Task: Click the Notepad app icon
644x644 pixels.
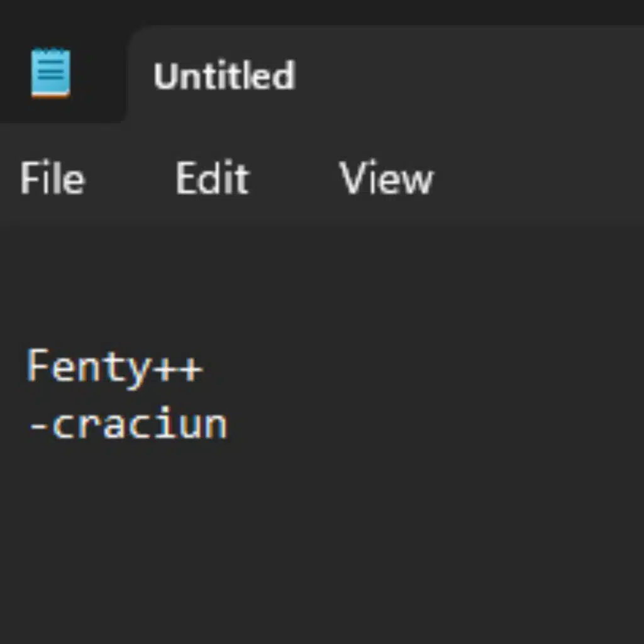Action: (51, 74)
